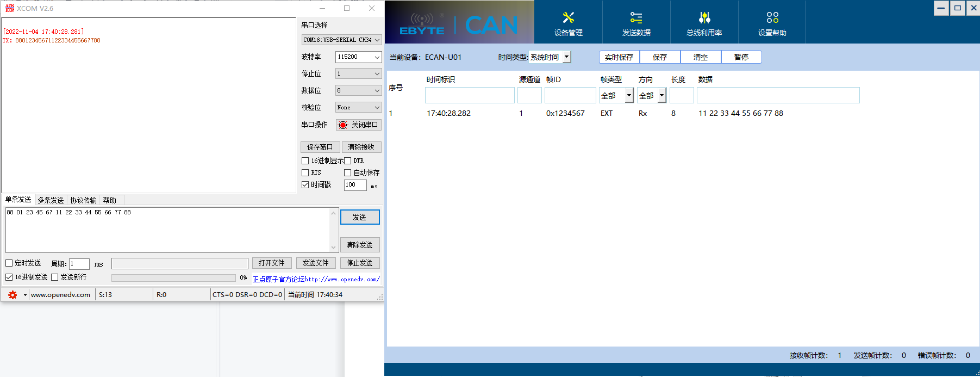Click the 清除发送 button
The height and width of the screenshot is (377, 980).
(360, 245)
